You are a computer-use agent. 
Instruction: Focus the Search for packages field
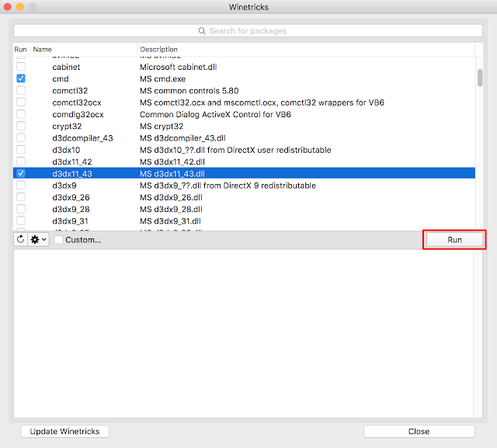[248, 31]
